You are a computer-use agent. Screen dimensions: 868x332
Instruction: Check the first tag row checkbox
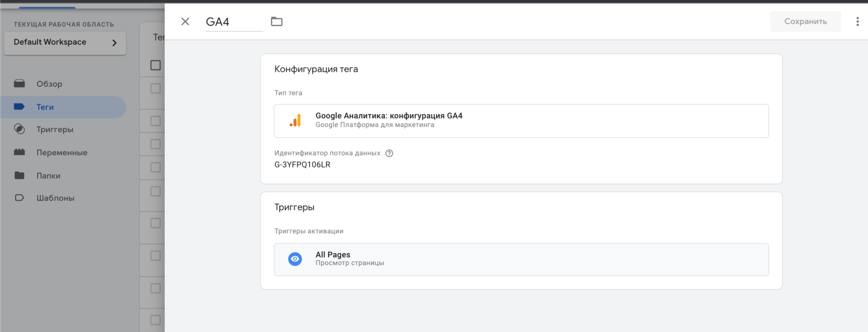156,88
